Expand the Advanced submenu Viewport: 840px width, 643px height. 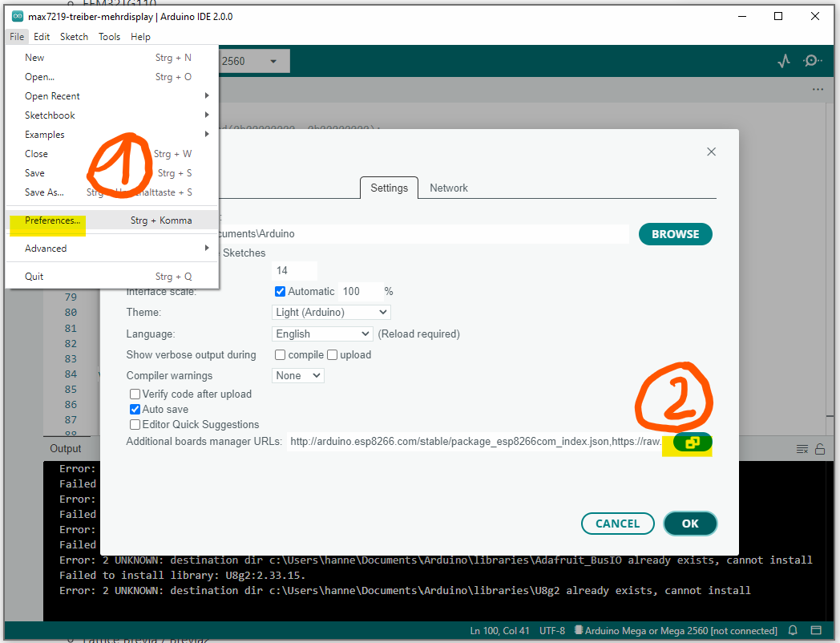point(207,248)
